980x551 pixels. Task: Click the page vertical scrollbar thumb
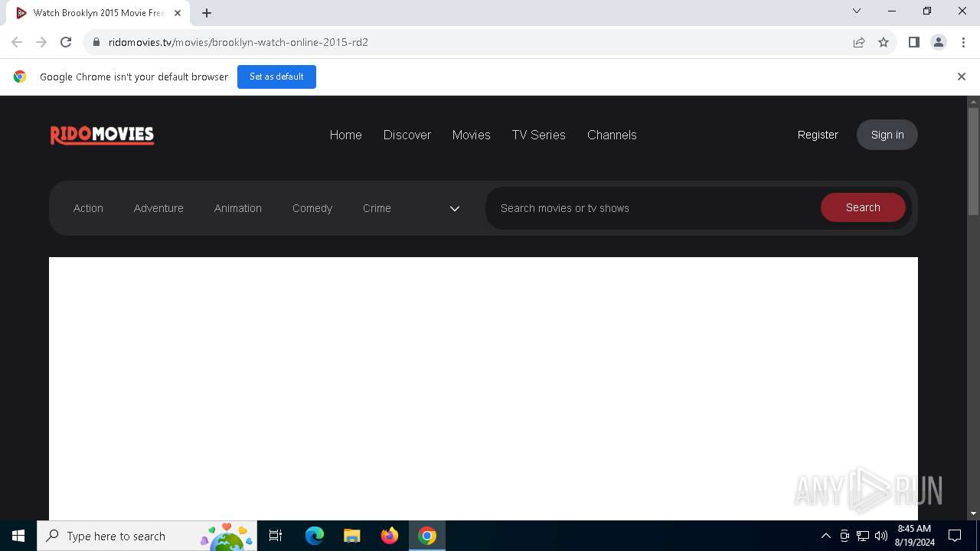(974, 161)
